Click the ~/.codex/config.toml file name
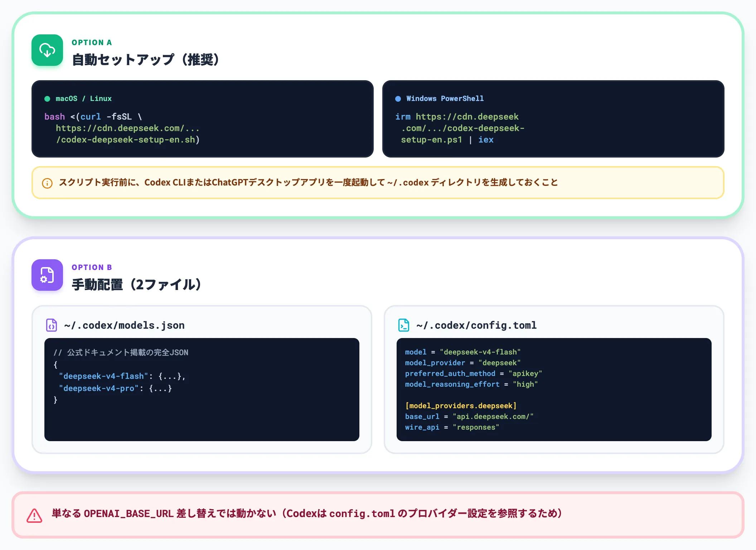 476,325
